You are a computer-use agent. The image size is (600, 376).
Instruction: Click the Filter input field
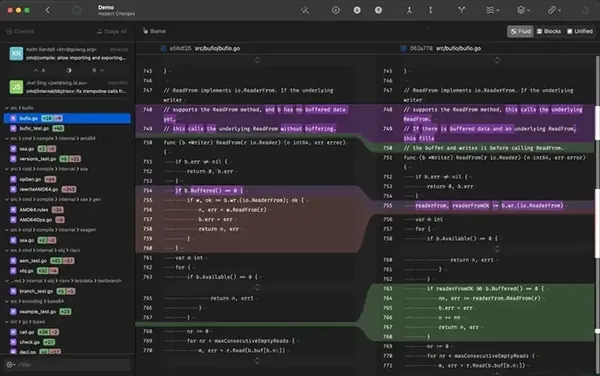pyautogui.click(x=73, y=365)
